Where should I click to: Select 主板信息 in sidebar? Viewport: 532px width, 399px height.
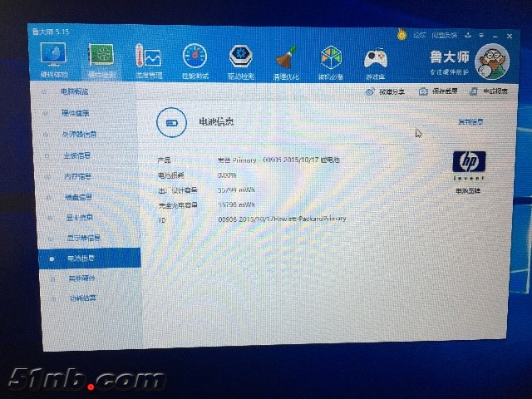(x=77, y=155)
